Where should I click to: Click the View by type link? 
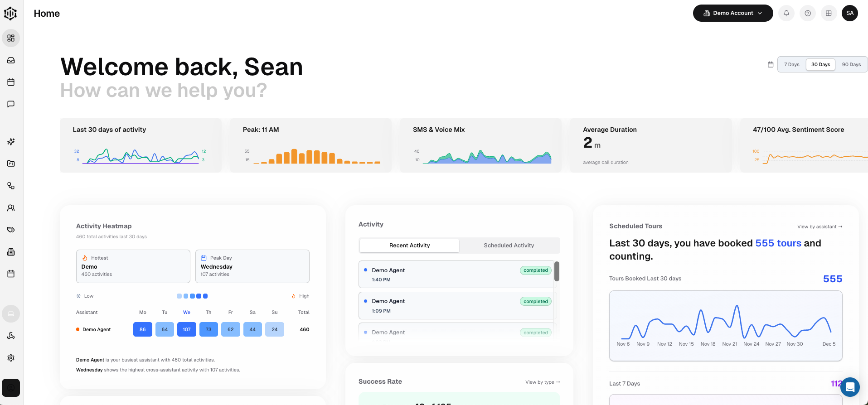click(x=543, y=382)
